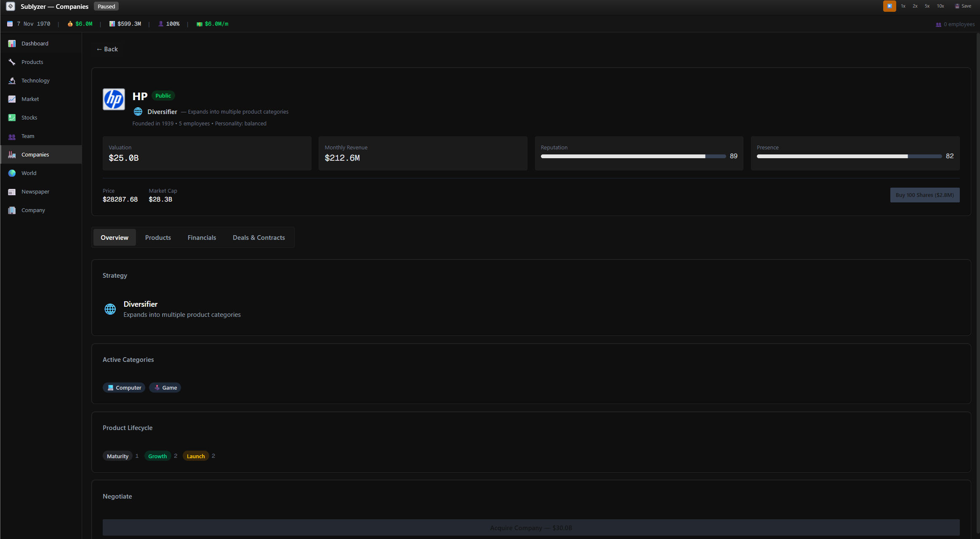Image resolution: width=980 pixels, height=539 pixels.
Task: Set game speed to 10x
Action: tap(940, 6)
